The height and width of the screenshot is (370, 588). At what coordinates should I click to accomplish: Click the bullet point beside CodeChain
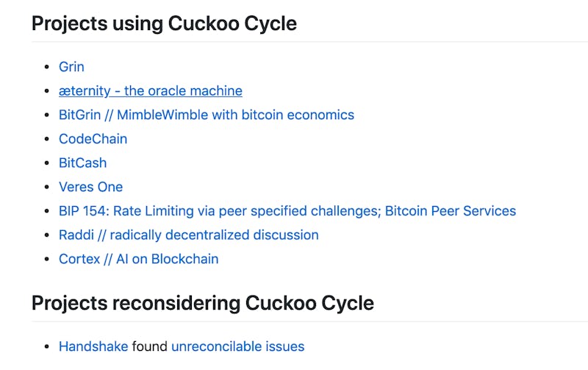coord(49,140)
